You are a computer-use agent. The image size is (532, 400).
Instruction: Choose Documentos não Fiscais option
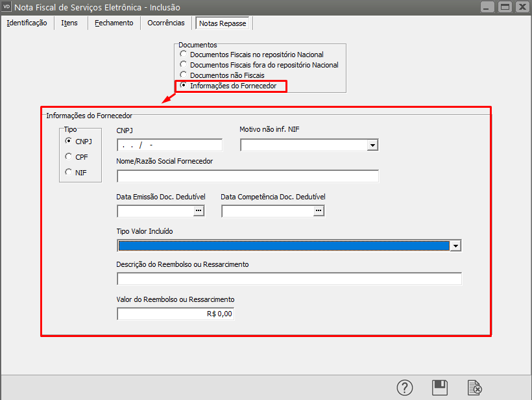click(x=184, y=75)
